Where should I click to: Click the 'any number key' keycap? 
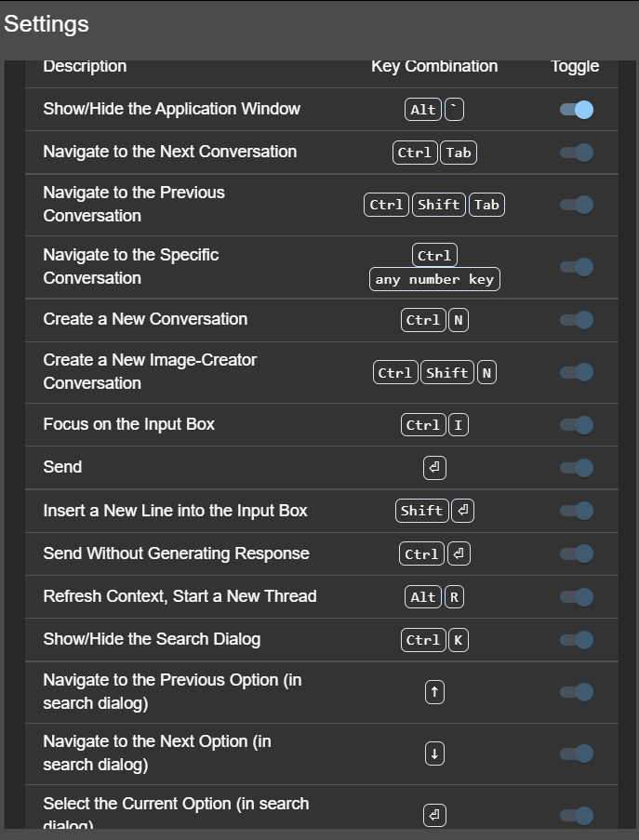[x=434, y=279]
